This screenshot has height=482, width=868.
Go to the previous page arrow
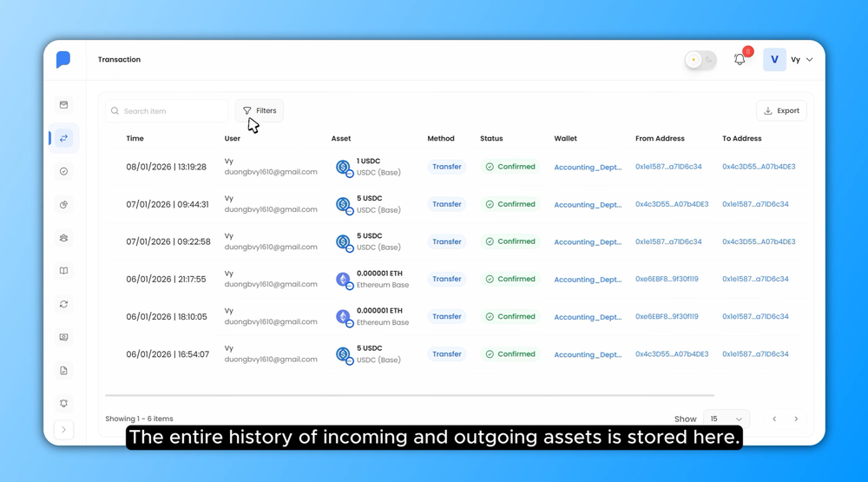click(x=774, y=419)
